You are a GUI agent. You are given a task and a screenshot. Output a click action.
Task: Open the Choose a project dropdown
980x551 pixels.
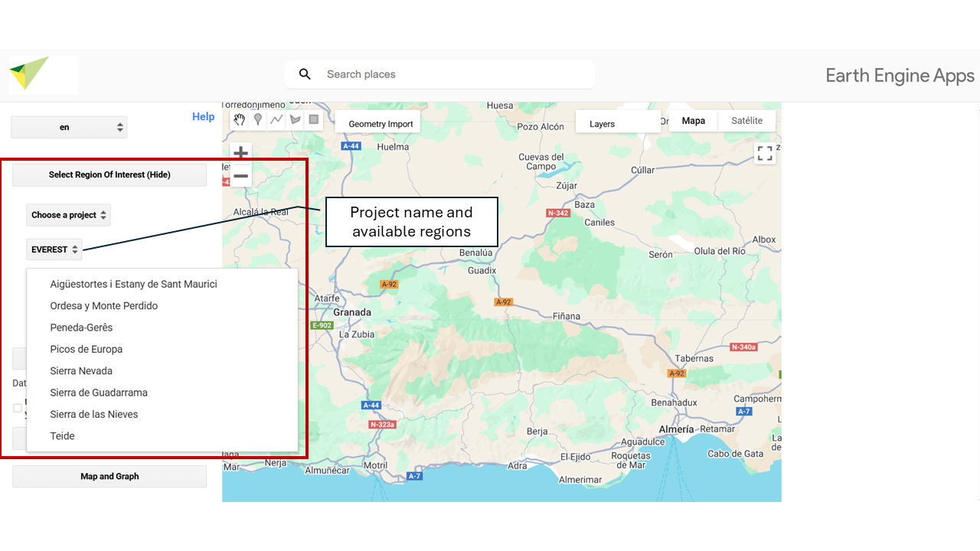pyautogui.click(x=68, y=215)
